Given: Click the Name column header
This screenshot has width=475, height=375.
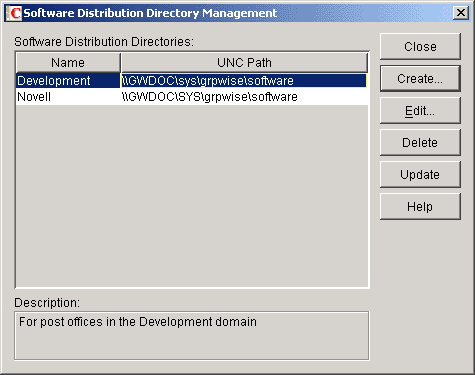Looking at the screenshot, I should click(x=68, y=63).
